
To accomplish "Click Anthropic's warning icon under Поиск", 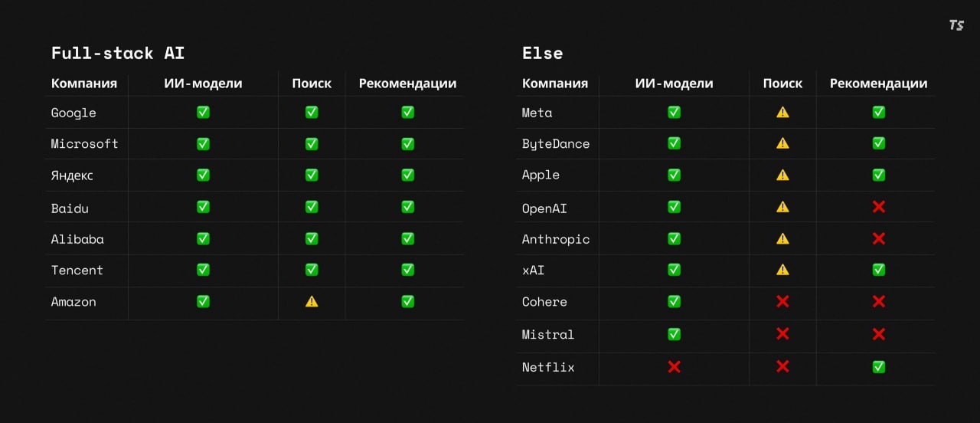I will pos(782,238).
